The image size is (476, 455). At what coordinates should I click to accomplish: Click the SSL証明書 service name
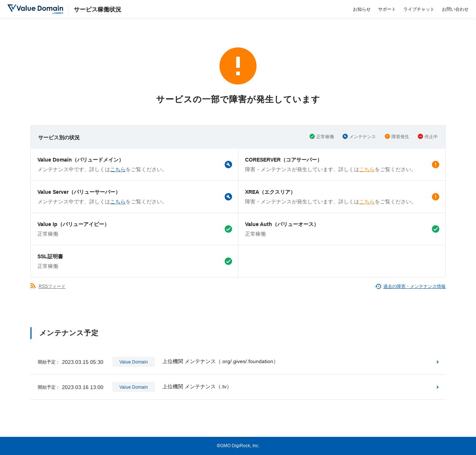[x=50, y=256]
